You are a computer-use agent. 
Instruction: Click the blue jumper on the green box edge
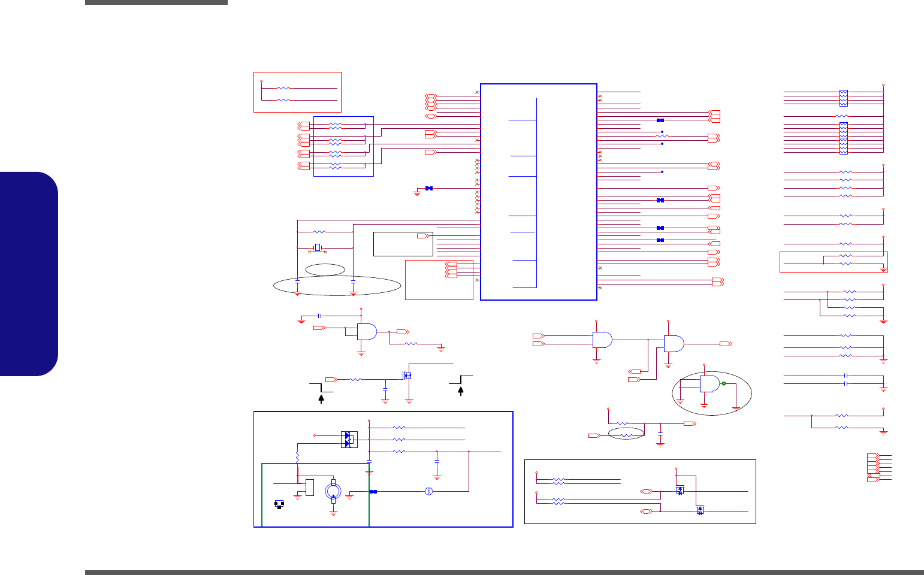373,492
